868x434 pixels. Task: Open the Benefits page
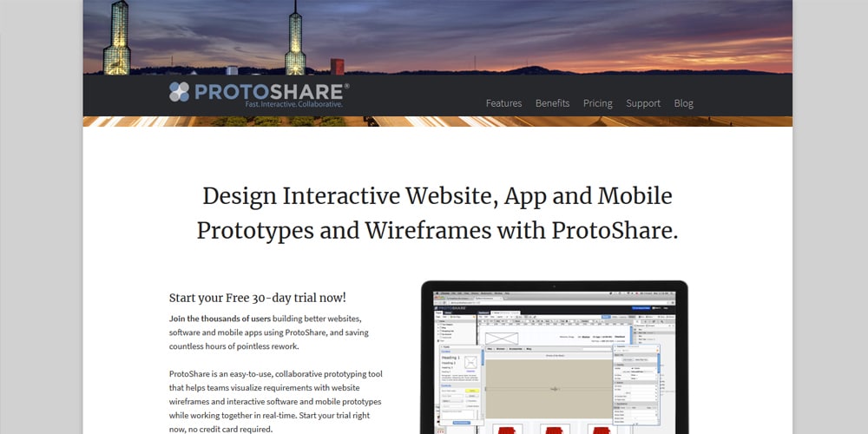pos(552,103)
